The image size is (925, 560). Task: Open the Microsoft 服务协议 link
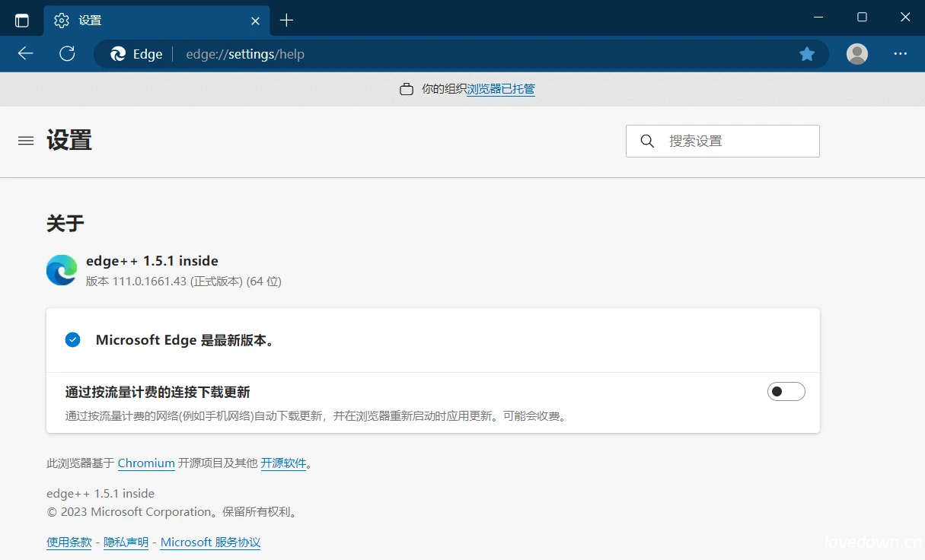pyautogui.click(x=210, y=542)
